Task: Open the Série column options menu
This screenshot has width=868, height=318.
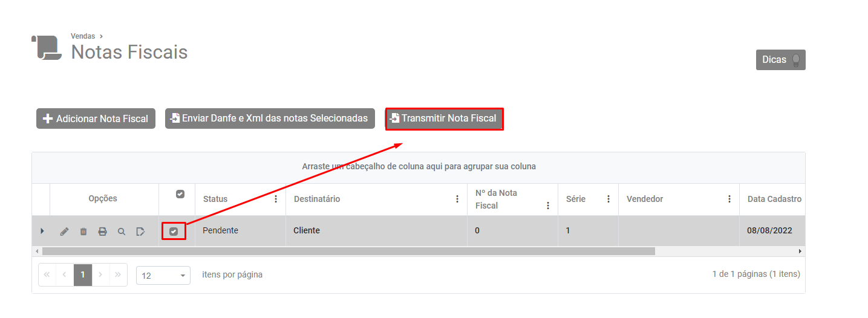Action: [x=609, y=199]
